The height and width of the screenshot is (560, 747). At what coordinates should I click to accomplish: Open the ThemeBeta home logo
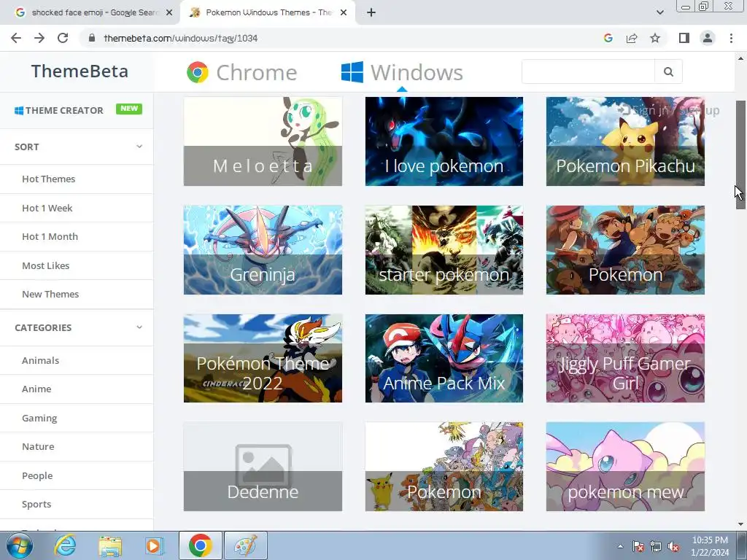click(x=80, y=71)
